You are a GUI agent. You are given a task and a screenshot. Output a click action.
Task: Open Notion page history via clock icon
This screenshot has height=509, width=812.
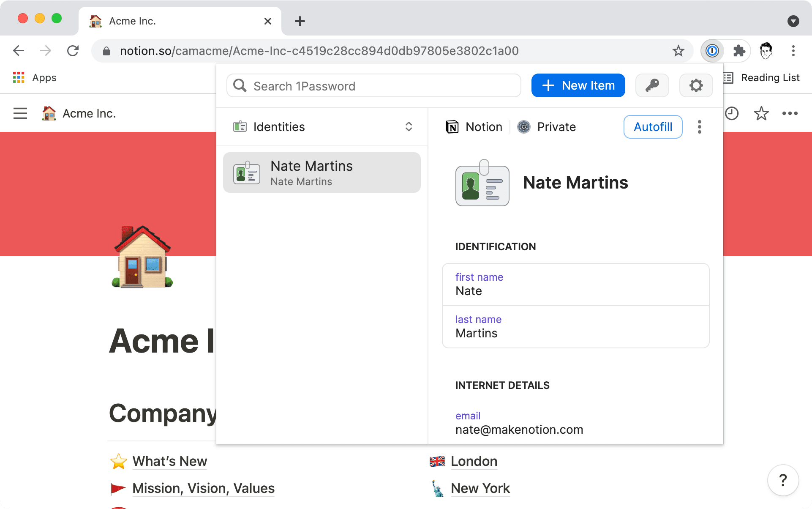tap(732, 113)
